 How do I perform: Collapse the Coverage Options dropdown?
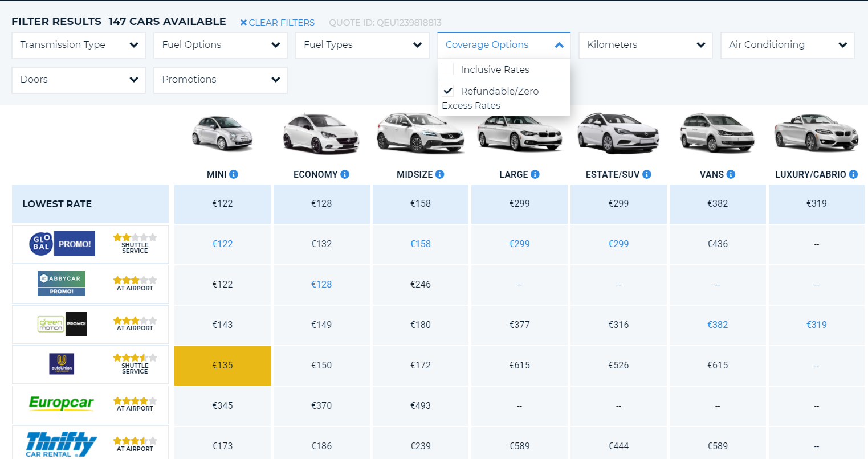coord(504,45)
